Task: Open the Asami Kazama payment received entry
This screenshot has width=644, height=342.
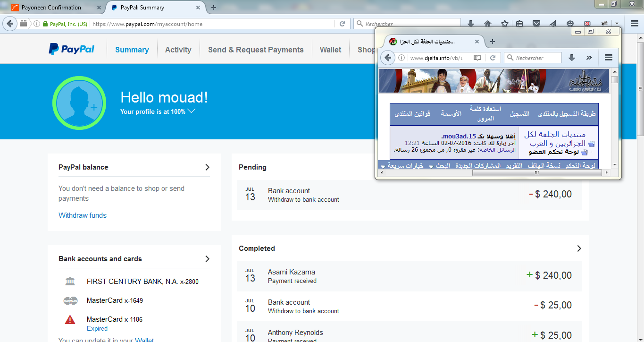Action: [409, 276]
